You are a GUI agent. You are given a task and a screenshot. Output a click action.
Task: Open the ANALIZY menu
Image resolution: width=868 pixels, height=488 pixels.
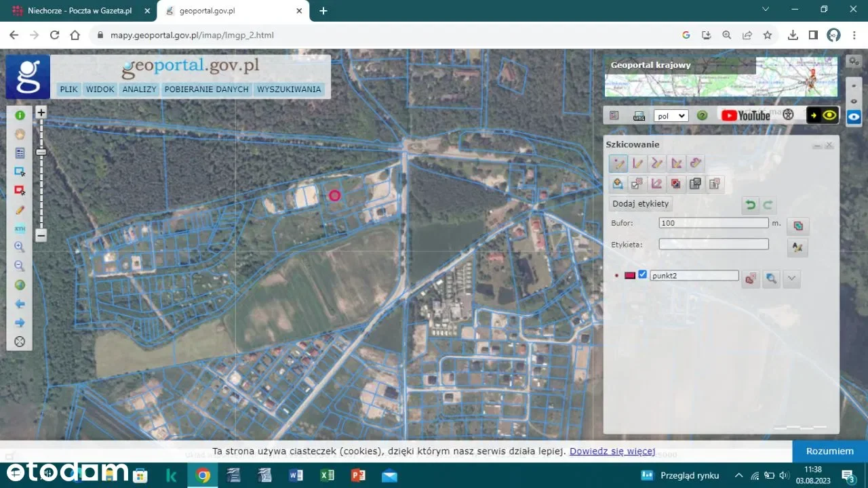click(139, 89)
